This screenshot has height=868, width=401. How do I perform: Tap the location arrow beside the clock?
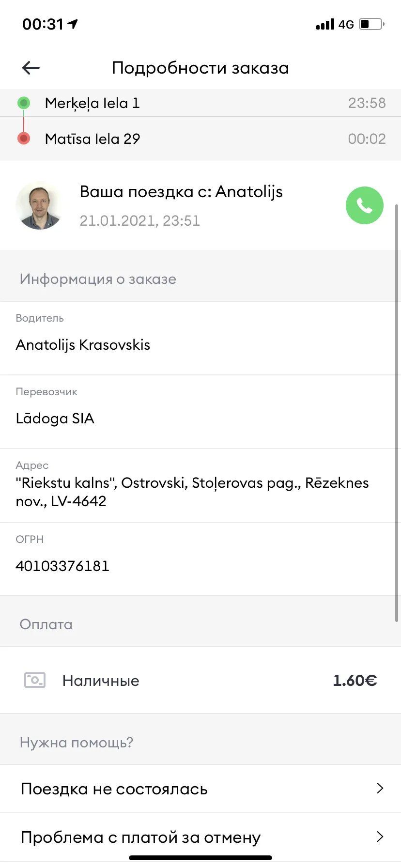(x=73, y=24)
